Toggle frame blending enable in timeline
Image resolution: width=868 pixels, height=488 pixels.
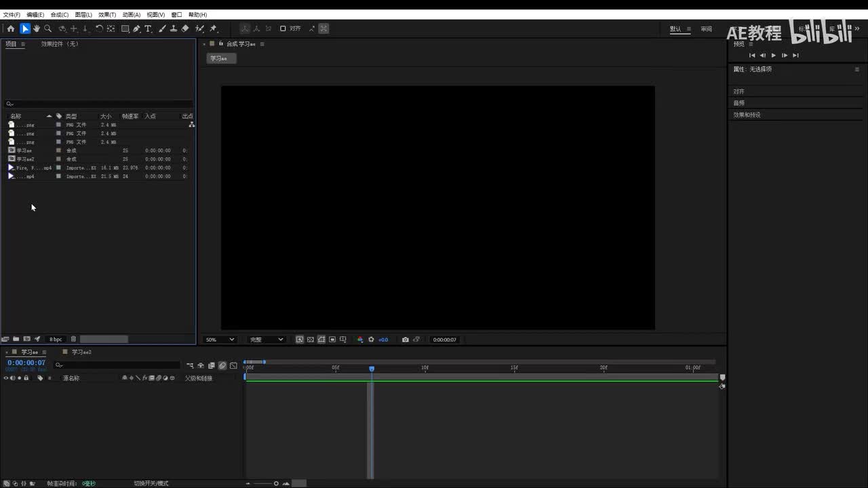coord(212,365)
